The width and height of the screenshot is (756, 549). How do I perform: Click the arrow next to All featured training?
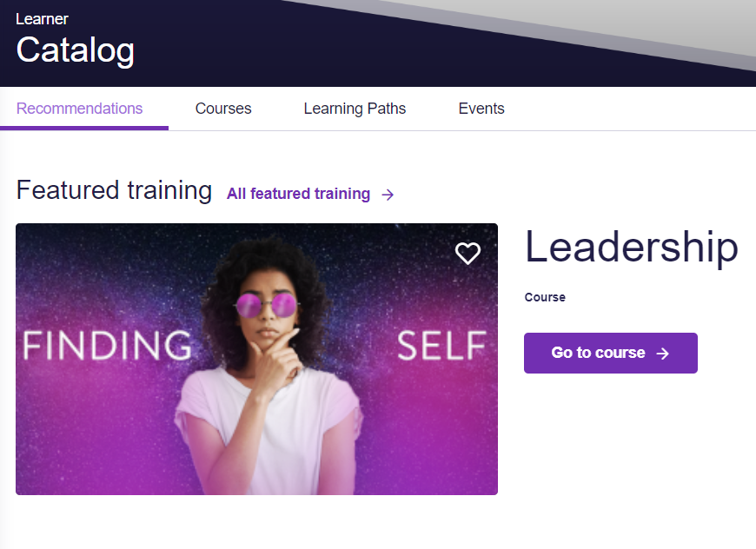click(x=388, y=195)
